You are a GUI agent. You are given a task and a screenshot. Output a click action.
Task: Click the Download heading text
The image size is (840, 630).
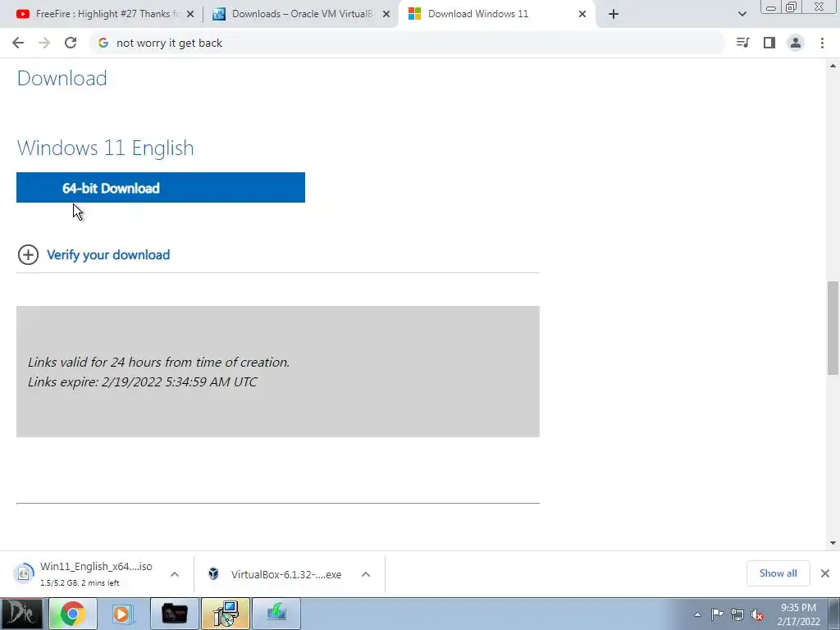tap(62, 78)
